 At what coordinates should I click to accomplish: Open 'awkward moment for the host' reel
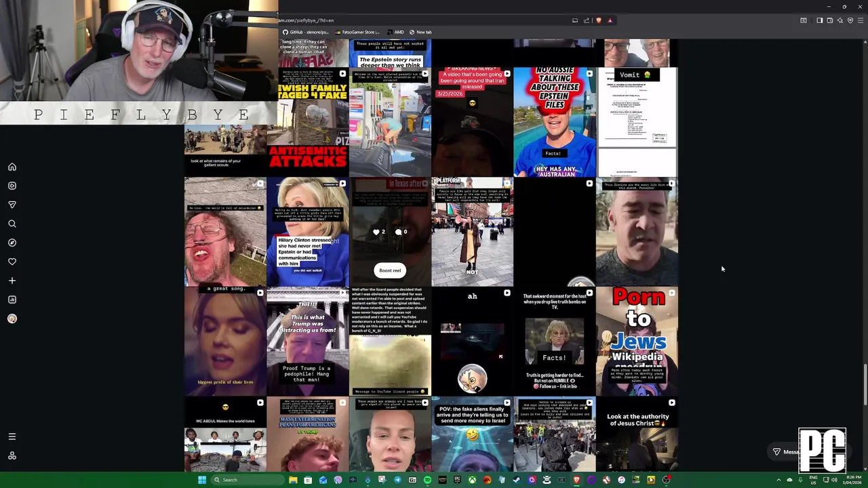(x=555, y=342)
